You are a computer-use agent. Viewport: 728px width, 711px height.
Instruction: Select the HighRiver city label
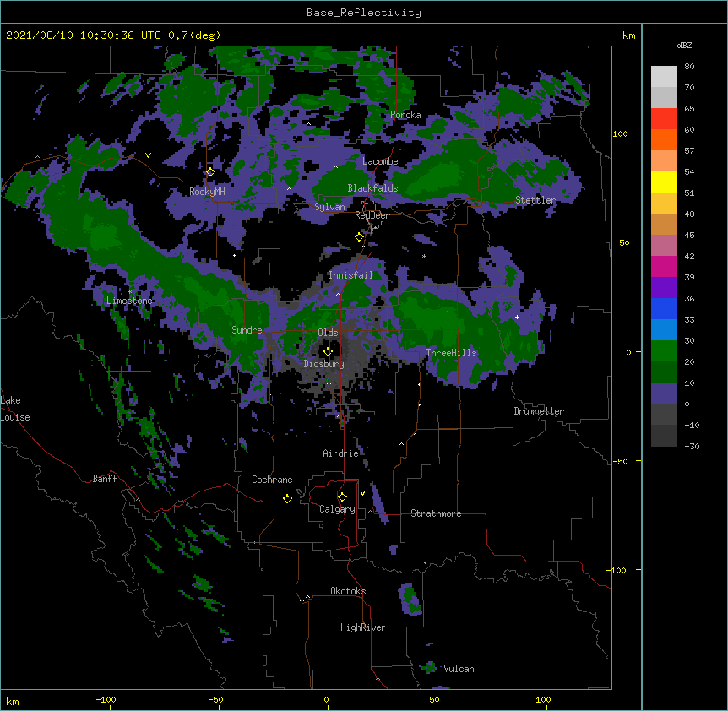[363, 627]
